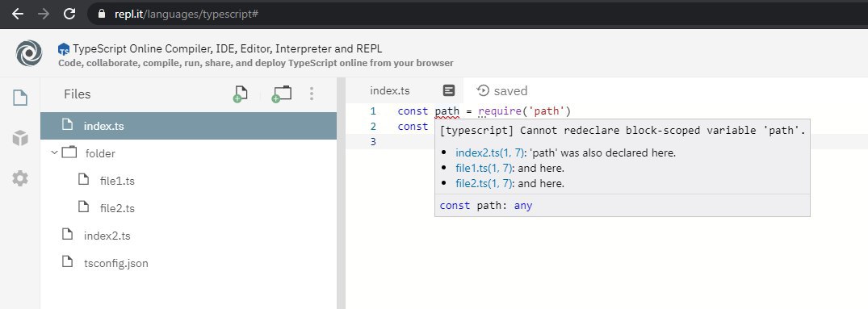Click the TypeScript TS badge icon
868x309 pixels.
click(x=64, y=49)
